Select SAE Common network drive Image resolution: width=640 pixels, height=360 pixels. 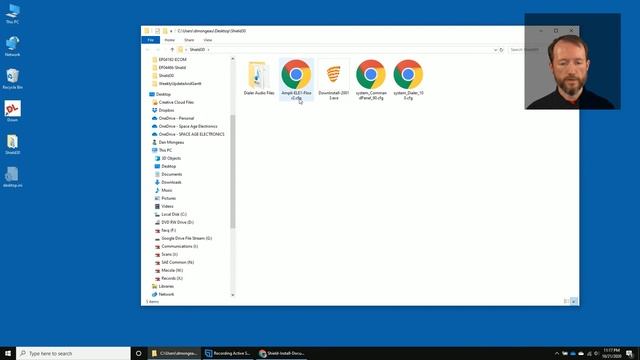pos(178,262)
